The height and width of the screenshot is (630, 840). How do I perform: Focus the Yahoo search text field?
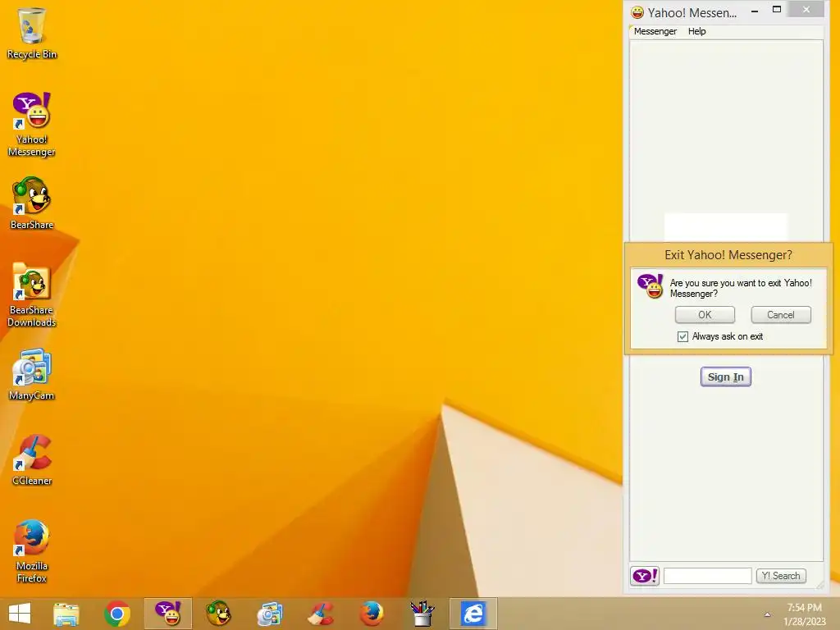[x=707, y=576]
